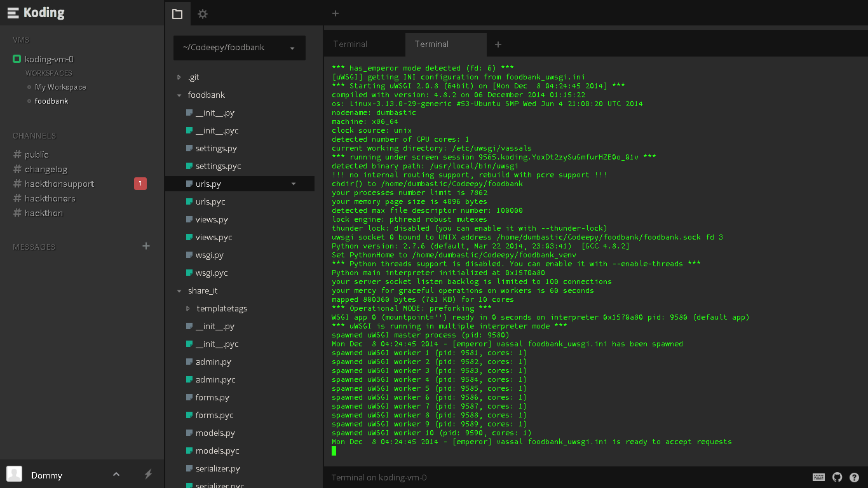Image resolution: width=868 pixels, height=488 pixels.
Task: Switch to the first Terminal tab
Action: [x=350, y=44]
